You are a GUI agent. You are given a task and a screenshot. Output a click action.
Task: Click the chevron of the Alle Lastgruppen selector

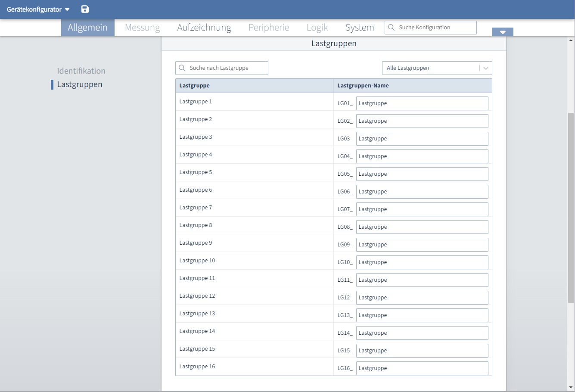486,68
